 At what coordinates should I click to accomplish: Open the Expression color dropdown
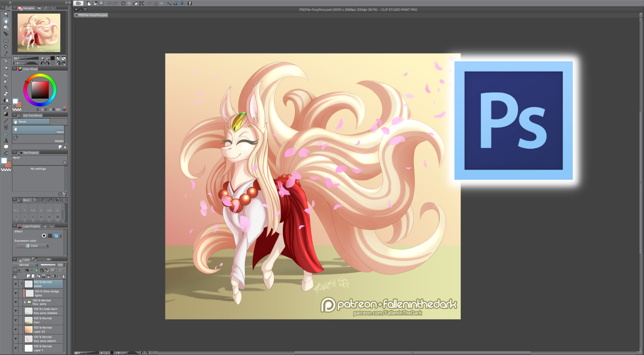click(33, 246)
